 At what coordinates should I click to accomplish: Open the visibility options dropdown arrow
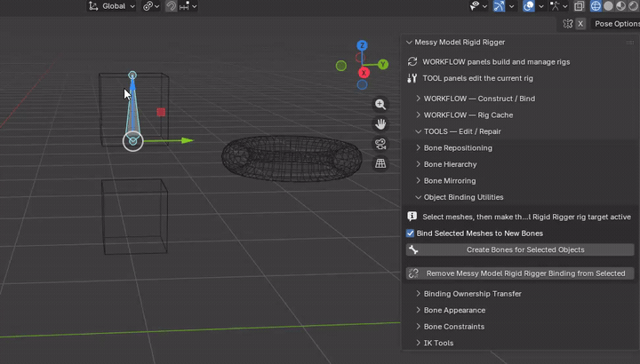tap(484, 6)
